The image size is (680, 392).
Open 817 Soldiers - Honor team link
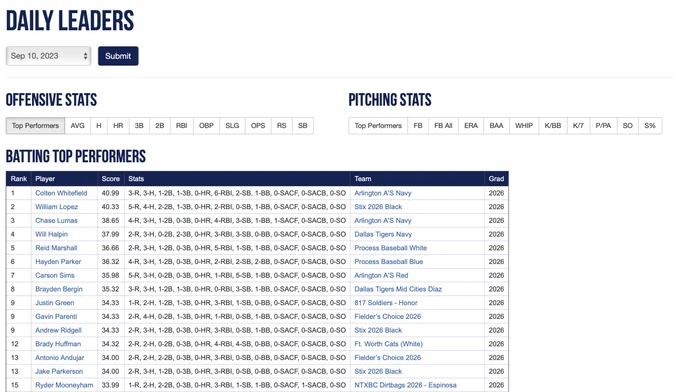pos(386,303)
